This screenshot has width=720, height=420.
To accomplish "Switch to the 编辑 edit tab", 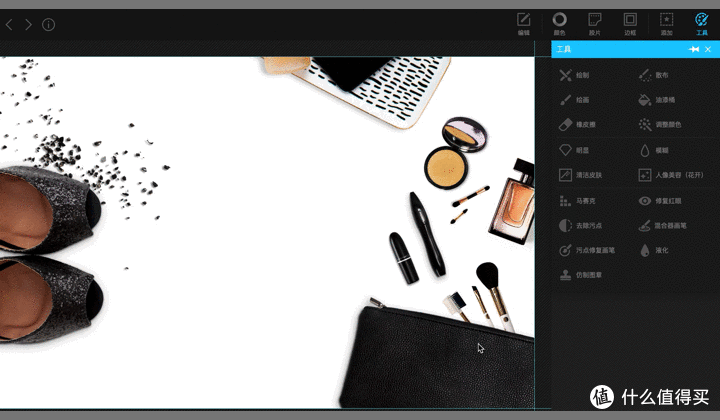I will click(524, 24).
